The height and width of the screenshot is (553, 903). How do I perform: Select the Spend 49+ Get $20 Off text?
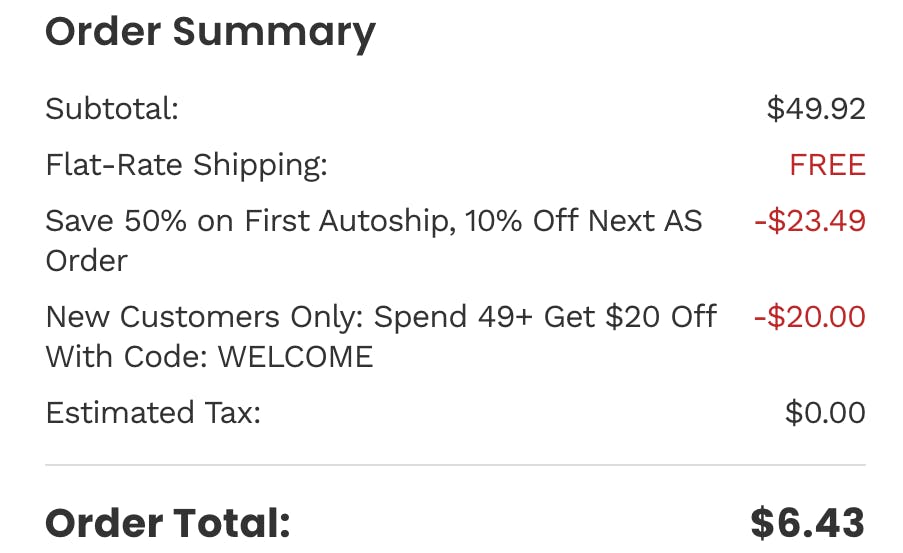coord(545,316)
